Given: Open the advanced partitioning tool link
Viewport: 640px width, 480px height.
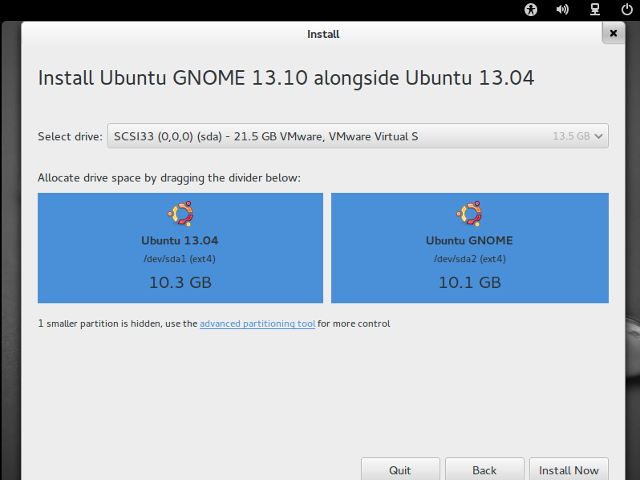Looking at the screenshot, I should (257, 324).
